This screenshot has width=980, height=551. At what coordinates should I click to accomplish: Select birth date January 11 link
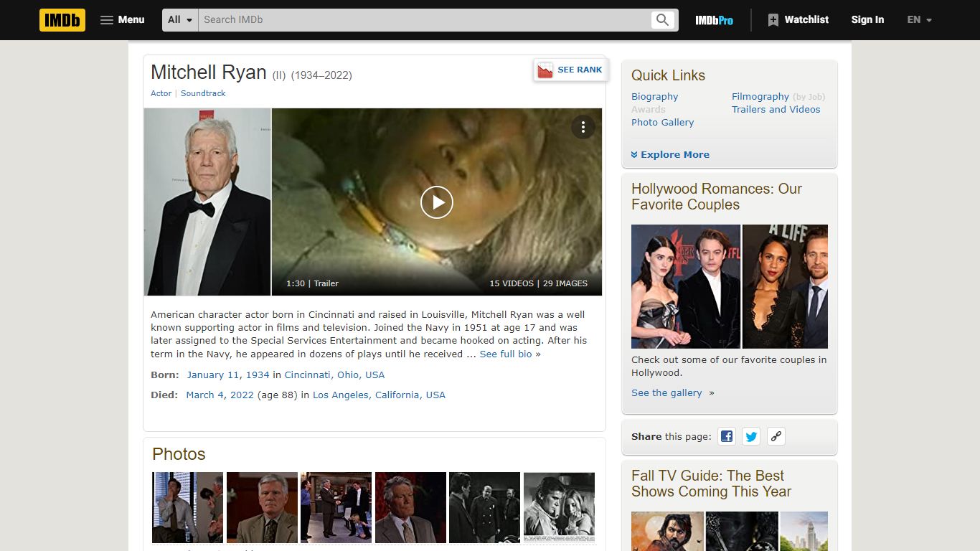[x=214, y=375]
